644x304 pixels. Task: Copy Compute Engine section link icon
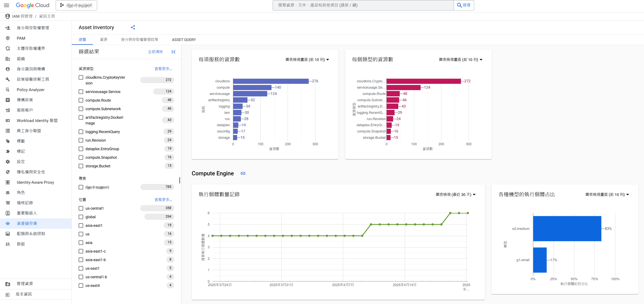(243, 173)
